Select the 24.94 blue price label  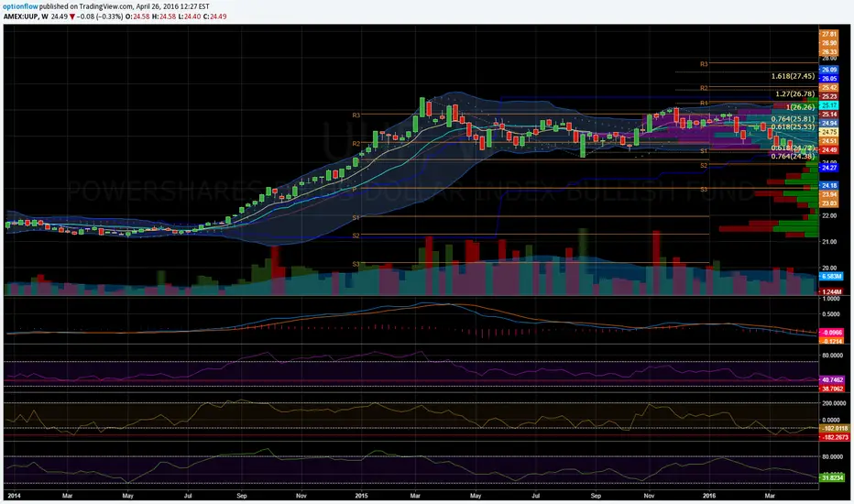coord(829,123)
